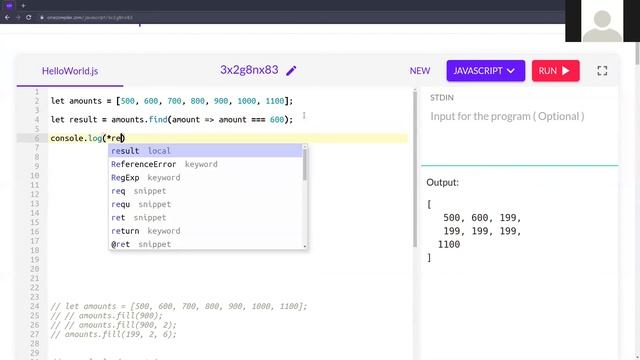640x360 pixels.
Task: Choose the 'req snippet' suggestion
Action: (206, 191)
